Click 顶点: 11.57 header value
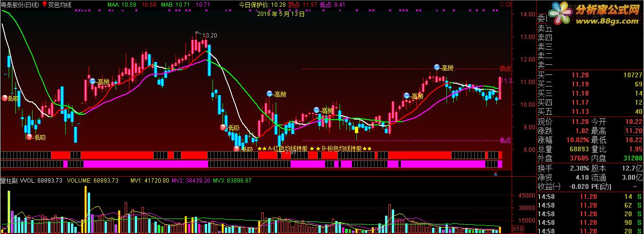 303,4
